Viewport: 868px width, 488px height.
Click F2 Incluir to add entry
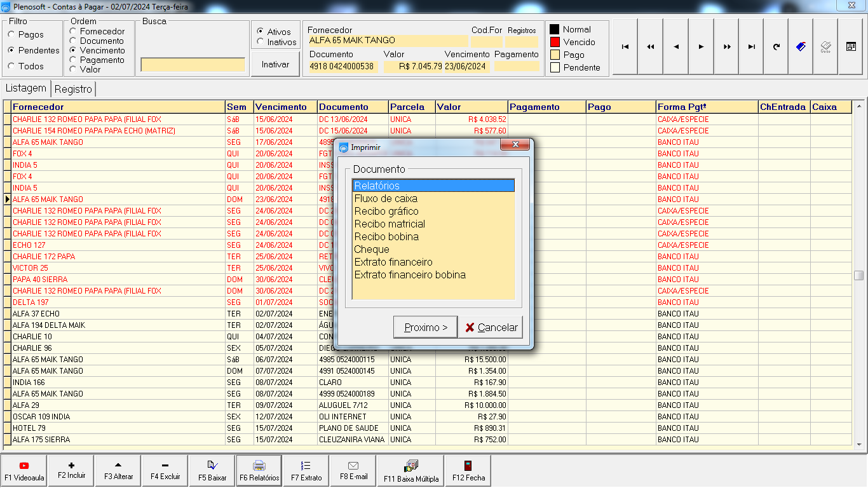pyautogui.click(x=71, y=471)
